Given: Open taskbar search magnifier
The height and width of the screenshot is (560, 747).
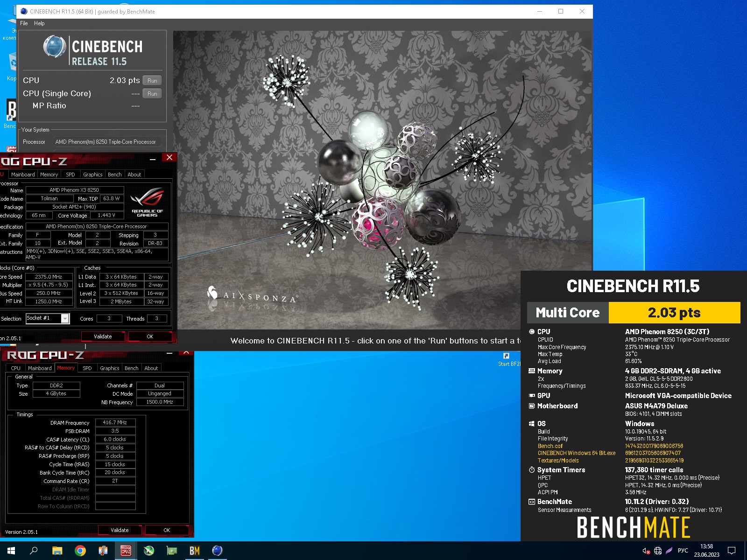Looking at the screenshot, I should pos(34,551).
